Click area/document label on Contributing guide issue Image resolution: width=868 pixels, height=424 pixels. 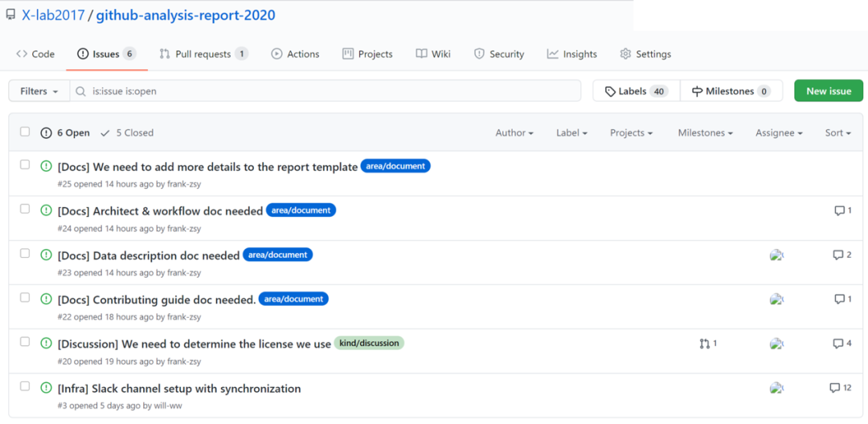[x=293, y=299]
